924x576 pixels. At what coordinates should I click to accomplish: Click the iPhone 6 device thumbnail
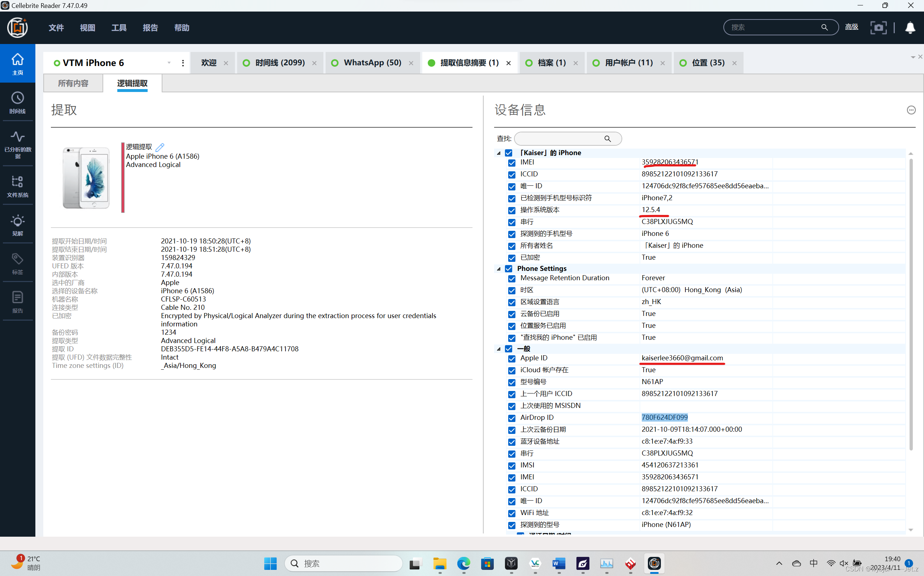[86, 178]
